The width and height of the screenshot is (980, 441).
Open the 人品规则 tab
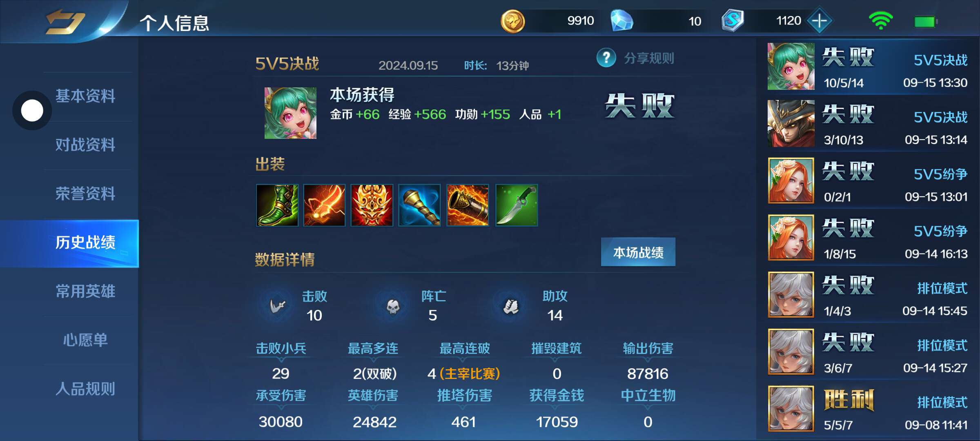(x=85, y=389)
